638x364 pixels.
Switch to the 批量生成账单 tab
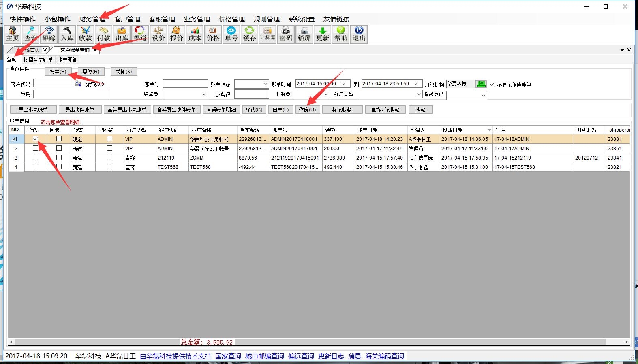(38, 60)
